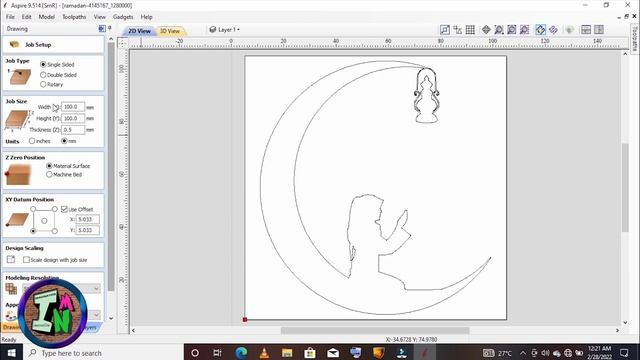The image size is (640, 360).
Task: Choose Material Surface for Z zero
Action: pos(49,166)
